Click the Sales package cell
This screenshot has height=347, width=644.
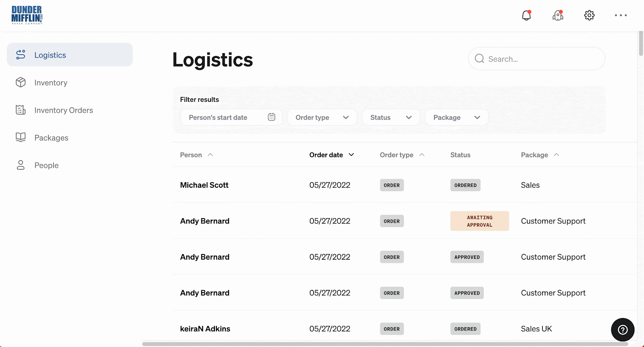530,185
